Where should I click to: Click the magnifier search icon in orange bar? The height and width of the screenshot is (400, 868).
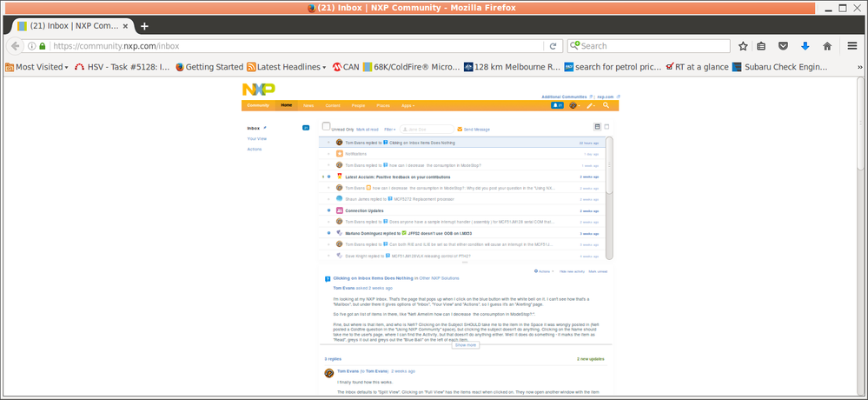coord(606,105)
